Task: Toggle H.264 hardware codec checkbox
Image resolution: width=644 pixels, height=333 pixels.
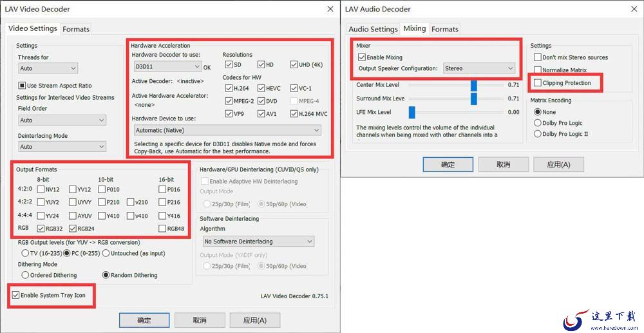Action: 229,88
